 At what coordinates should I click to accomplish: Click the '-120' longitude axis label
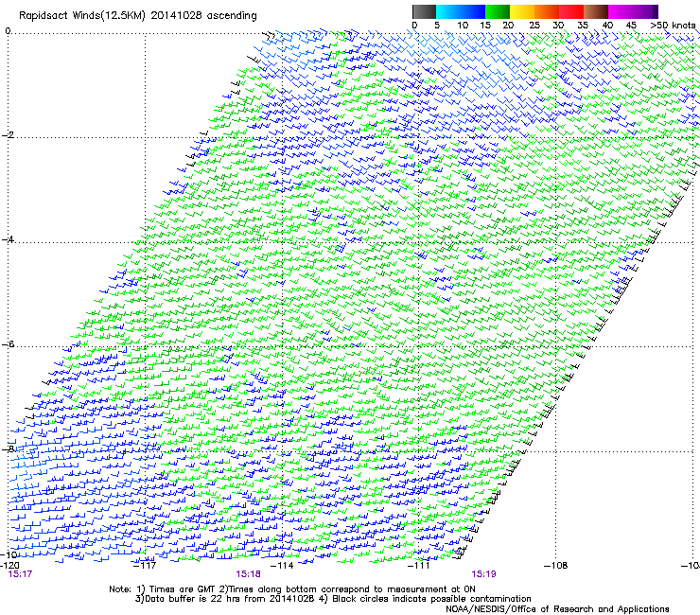click(x=9, y=566)
